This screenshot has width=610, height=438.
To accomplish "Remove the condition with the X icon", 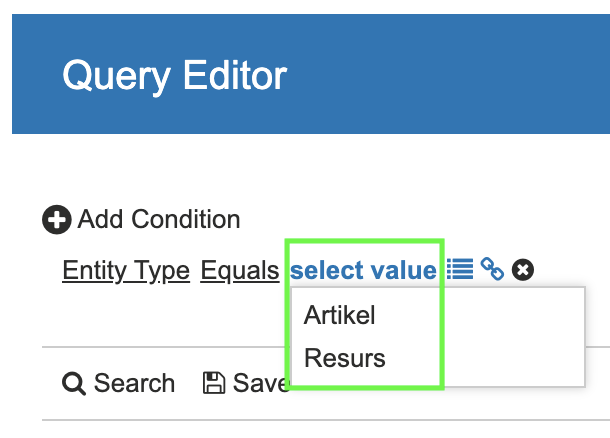I will [x=522, y=269].
